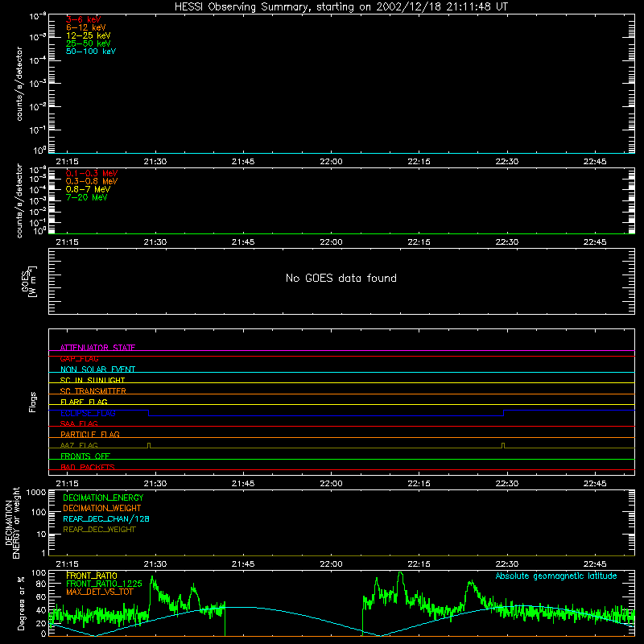Select the GAP_FLAG label
The width and height of the screenshot is (644, 644).
[79, 358]
